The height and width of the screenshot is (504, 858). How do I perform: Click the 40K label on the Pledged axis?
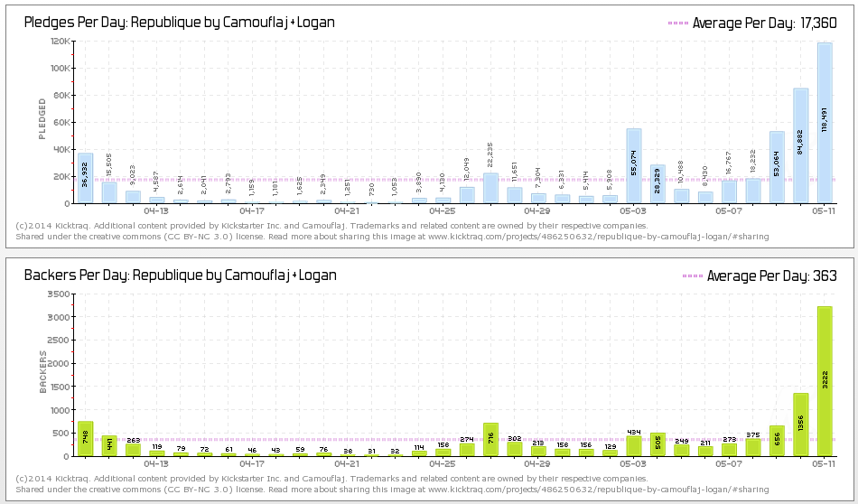click(62, 149)
